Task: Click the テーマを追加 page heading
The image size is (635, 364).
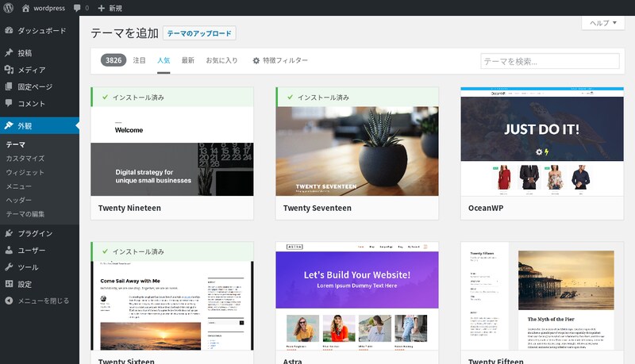Action: (125, 33)
